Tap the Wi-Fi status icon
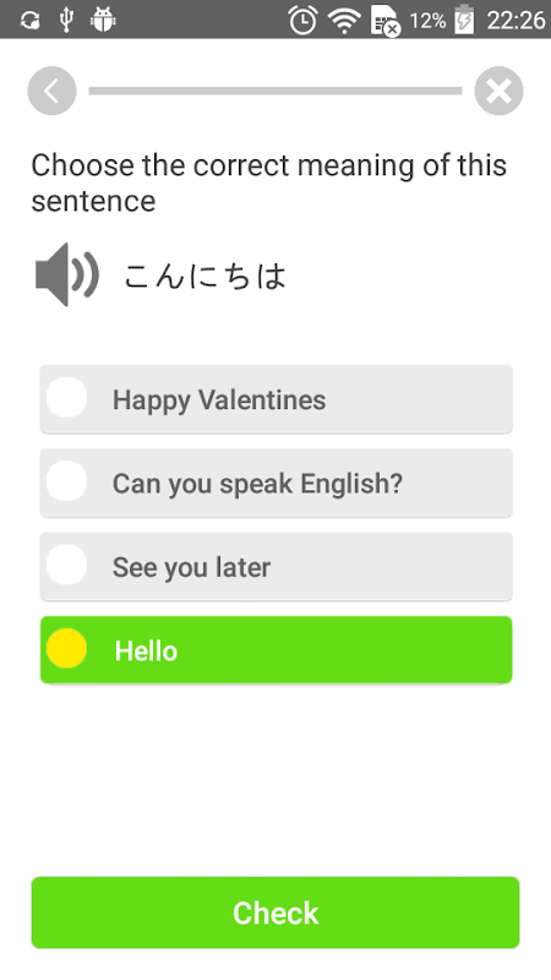This screenshot has width=551, height=980. (x=344, y=21)
